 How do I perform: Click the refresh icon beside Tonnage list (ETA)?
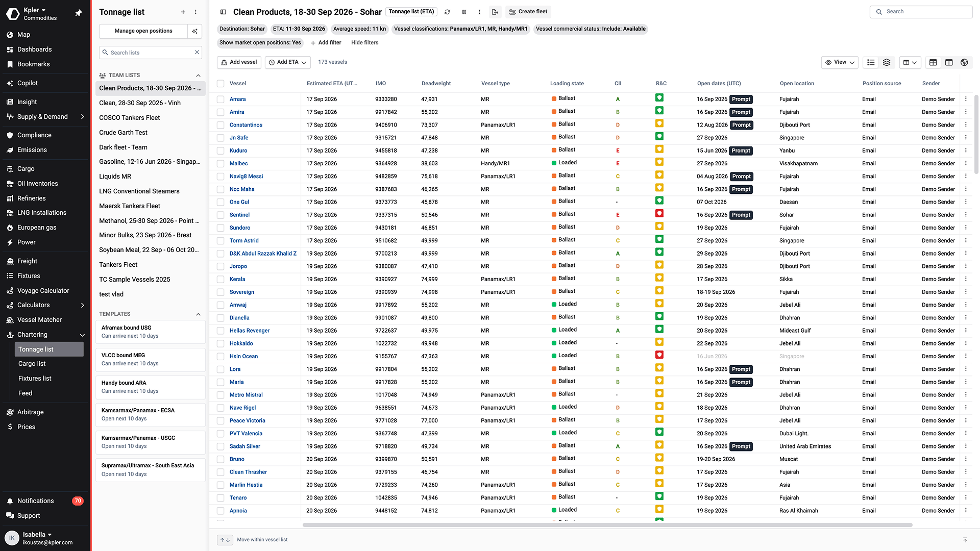[447, 12]
